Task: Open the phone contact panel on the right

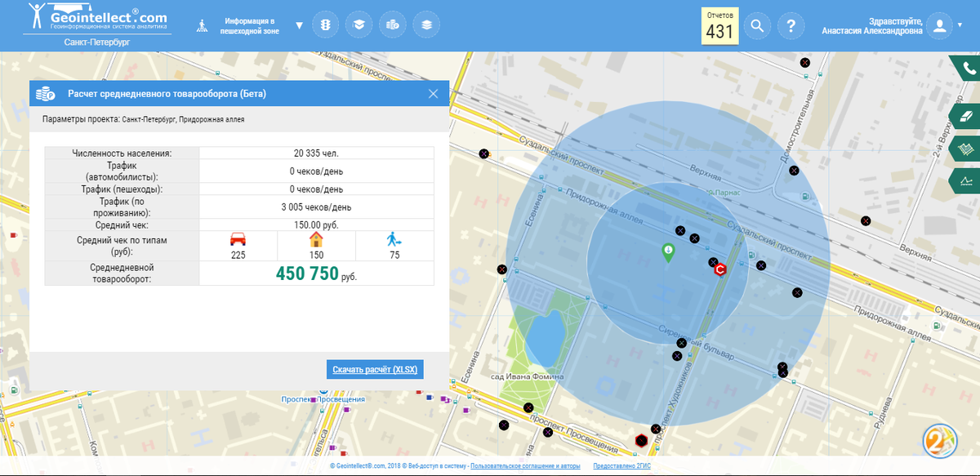Action: [x=966, y=68]
